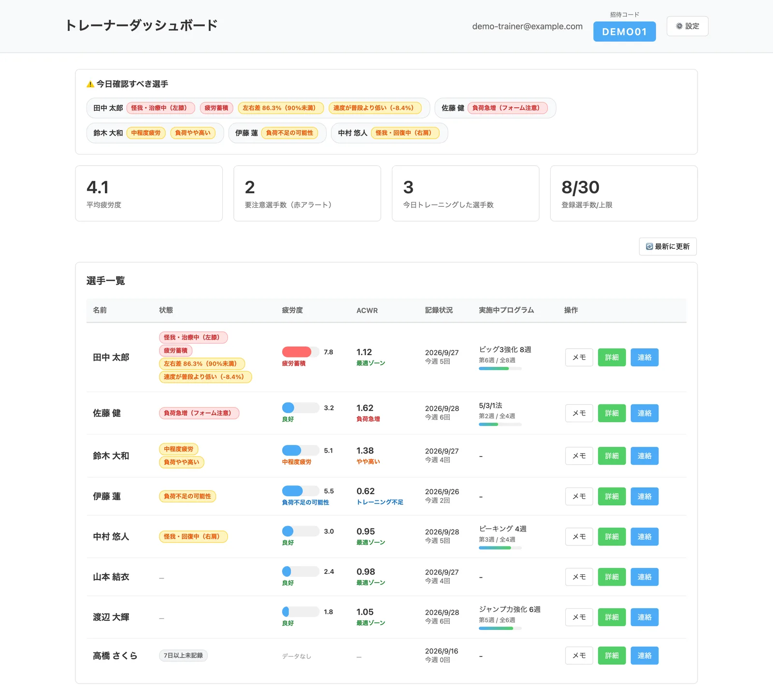Select the 佐藤 健 chip in today's alerts
This screenshot has width=773, height=700.
tap(495, 108)
